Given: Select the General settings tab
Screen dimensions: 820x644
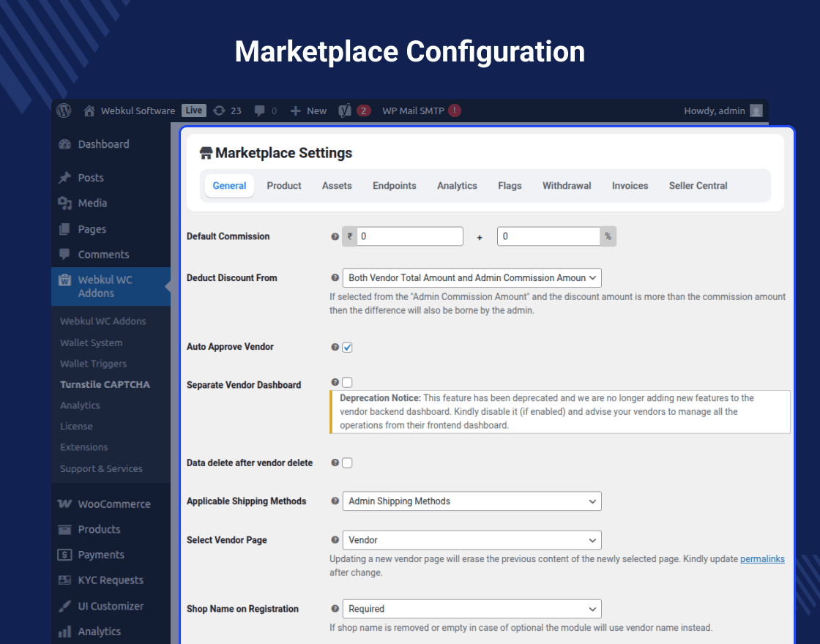Looking at the screenshot, I should pos(229,186).
